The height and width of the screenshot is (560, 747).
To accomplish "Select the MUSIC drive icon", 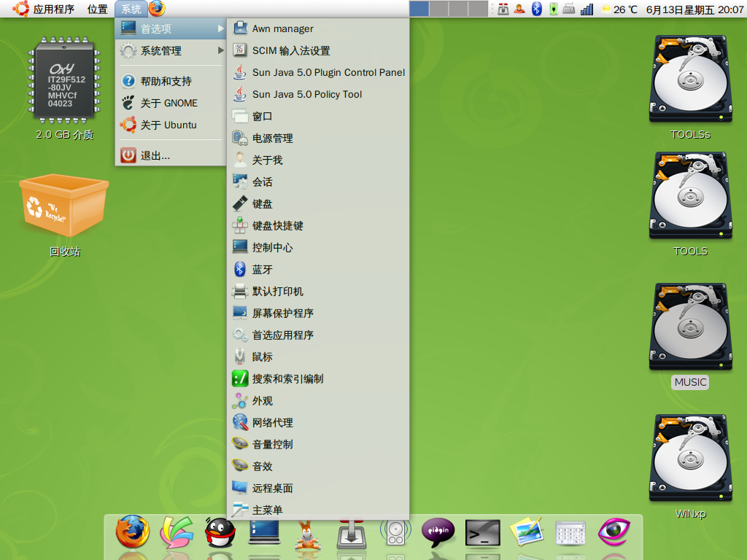I will [x=690, y=335].
